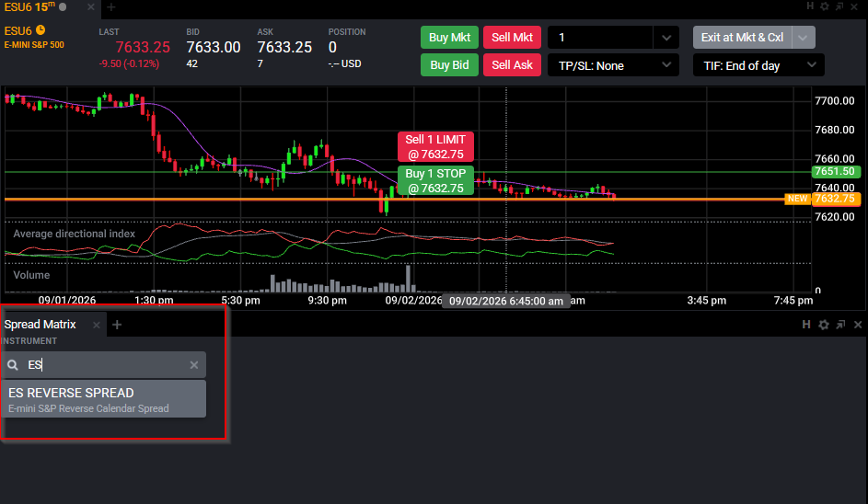The width and height of the screenshot is (868, 504).
Task: Add a new tab next to Spread Matrix
Action: (117, 325)
